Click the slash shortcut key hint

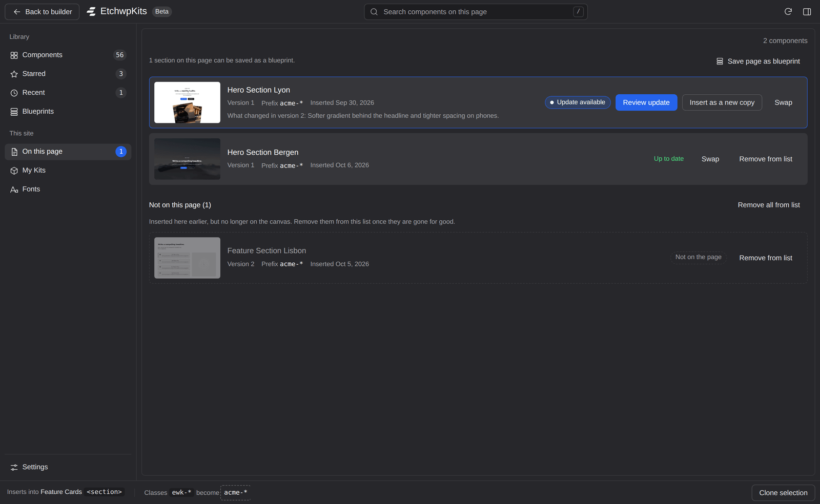pyautogui.click(x=578, y=12)
